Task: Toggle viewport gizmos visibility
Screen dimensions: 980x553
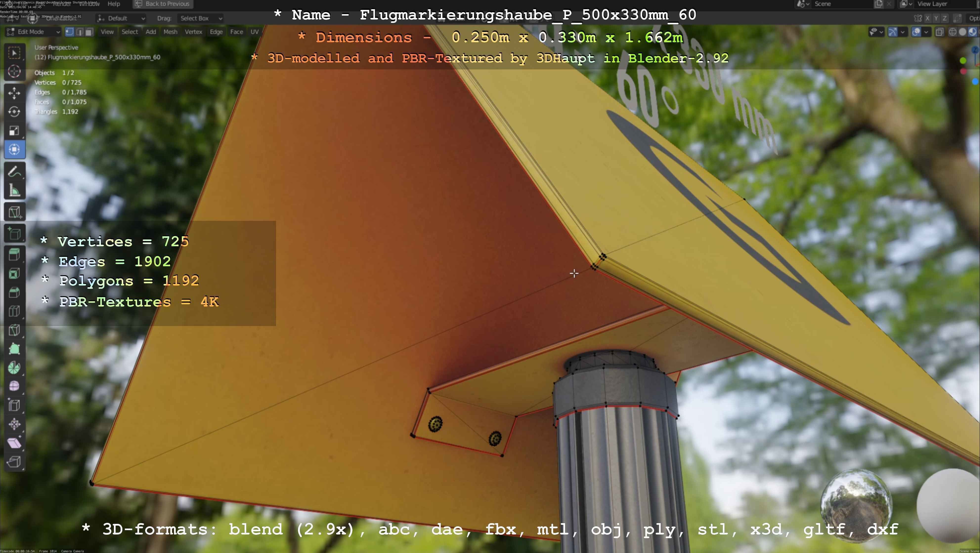Action: pyautogui.click(x=893, y=32)
